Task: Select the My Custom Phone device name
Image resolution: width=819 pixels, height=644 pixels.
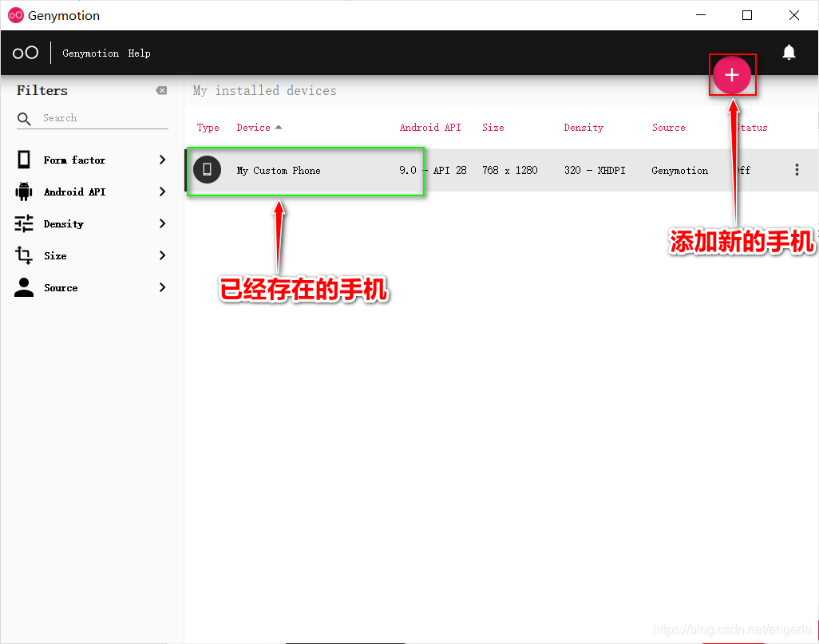Action: pyautogui.click(x=279, y=170)
